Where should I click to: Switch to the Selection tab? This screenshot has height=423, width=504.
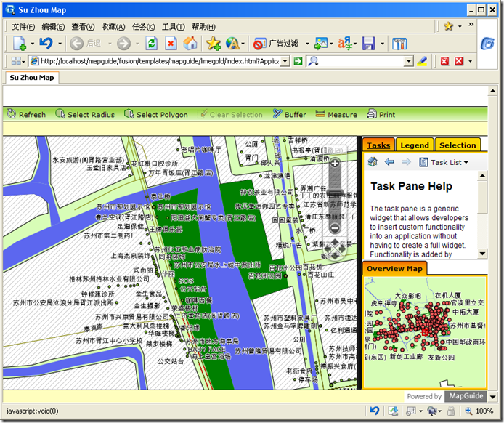pos(458,145)
